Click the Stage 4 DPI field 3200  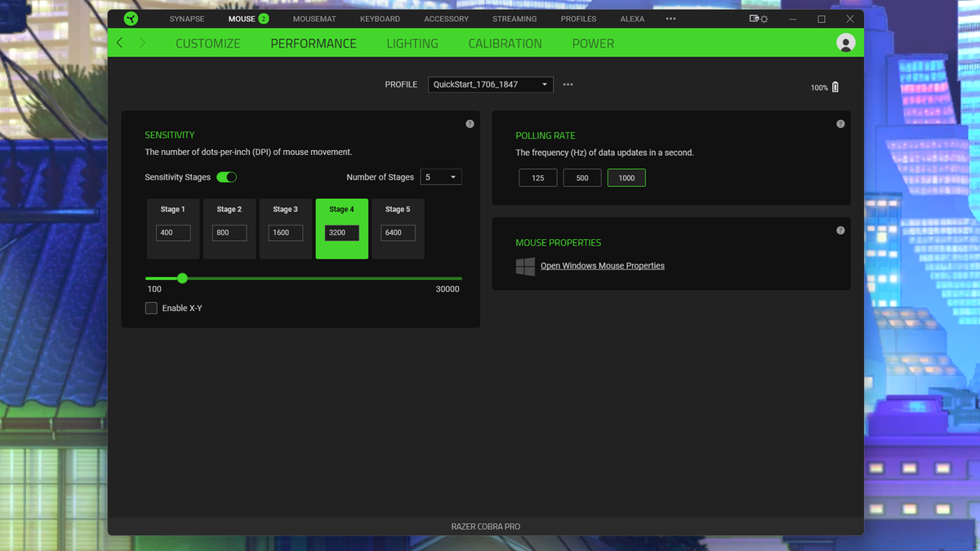point(342,233)
